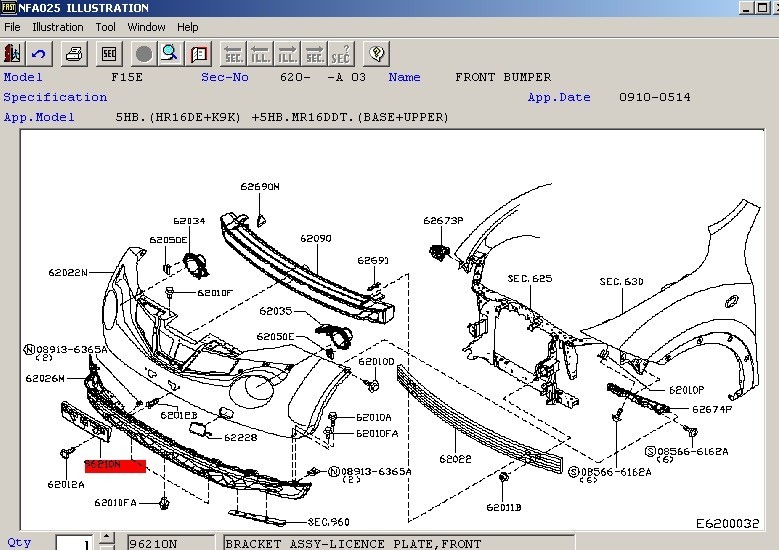Click the open book icon in toolbar
Image resolution: width=779 pixels, height=550 pixels.
199,53
